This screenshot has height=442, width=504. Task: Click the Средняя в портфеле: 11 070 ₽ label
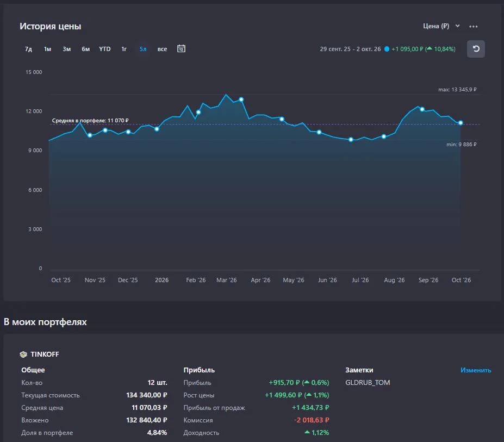[x=90, y=120]
